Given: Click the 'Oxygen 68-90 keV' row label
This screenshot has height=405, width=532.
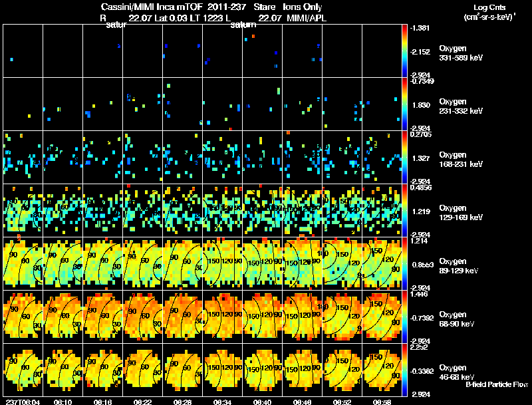Looking at the screenshot, I should [x=457, y=319].
